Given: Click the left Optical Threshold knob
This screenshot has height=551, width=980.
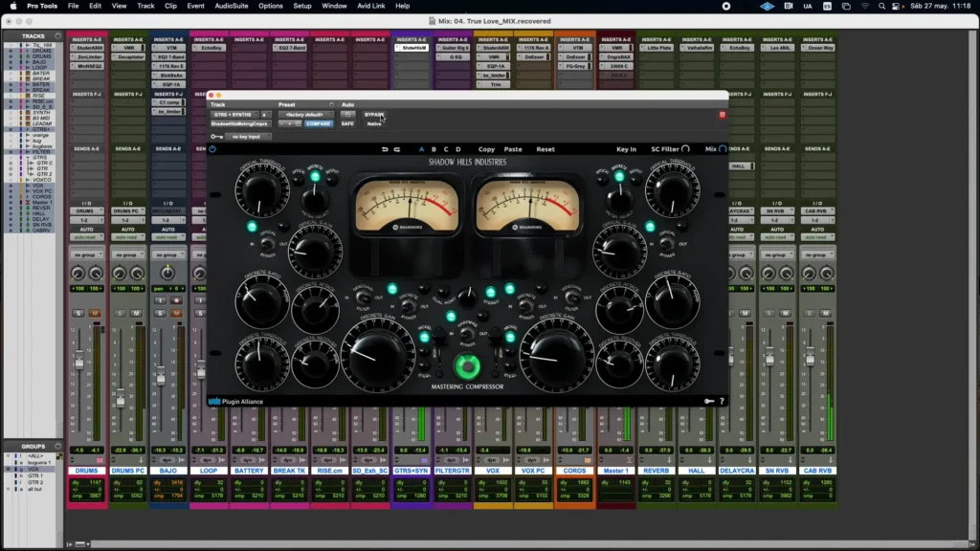Looking at the screenshot, I should [262, 190].
